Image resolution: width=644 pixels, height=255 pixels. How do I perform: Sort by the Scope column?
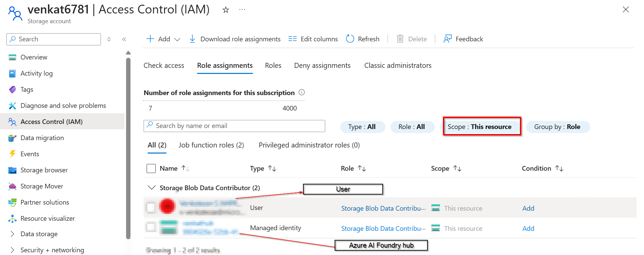[x=446, y=168]
